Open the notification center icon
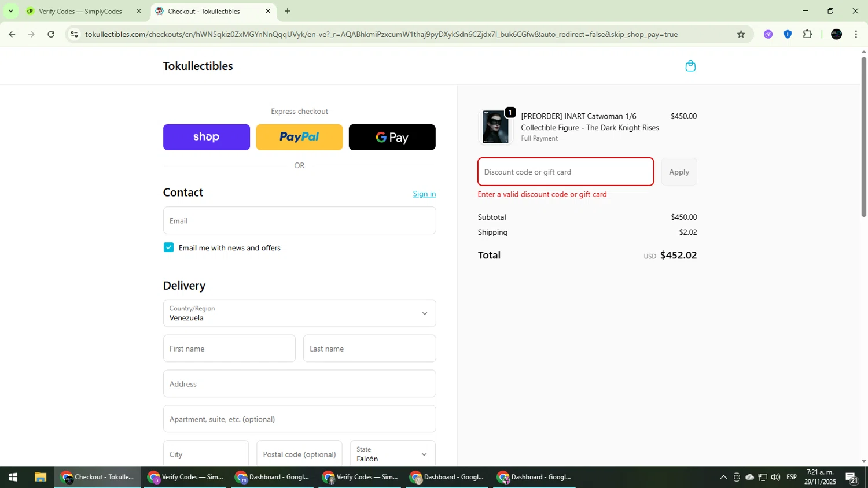This screenshot has height=488, width=868. 852,478
